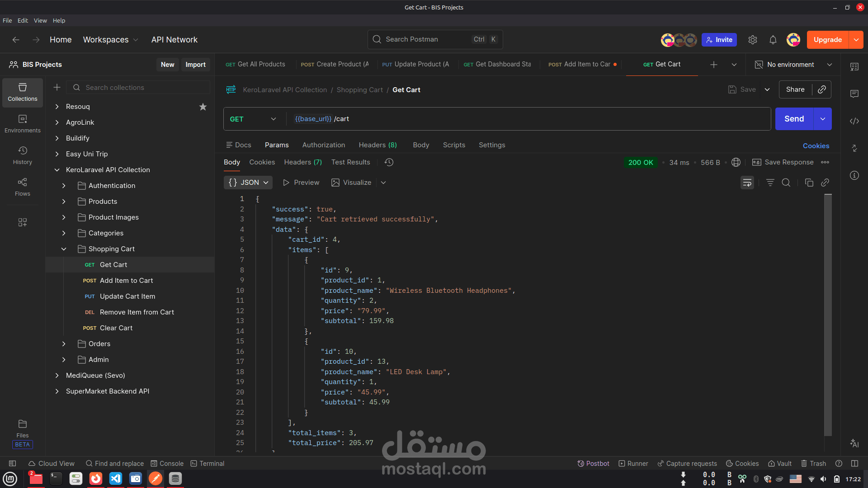
Task: Expand the Orders folder
Action: tap(64, 344)
